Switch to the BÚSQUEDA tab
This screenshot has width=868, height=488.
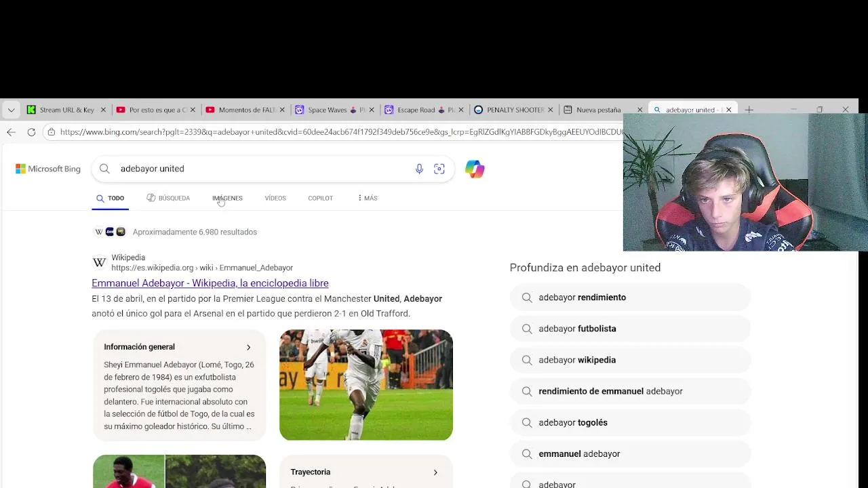click(168, 198)
